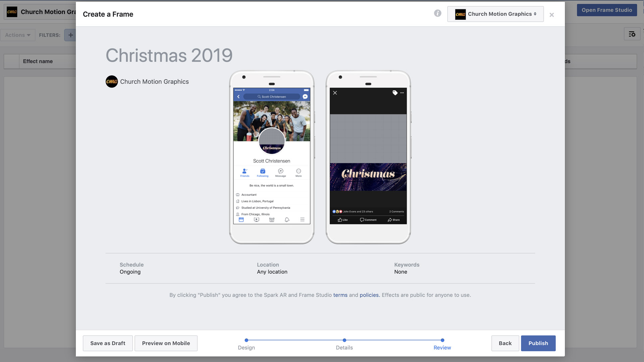Click the add filter plus button
The width and height of the screenshot is (644, 362).
pyautogui.click(x=70, y=35)
